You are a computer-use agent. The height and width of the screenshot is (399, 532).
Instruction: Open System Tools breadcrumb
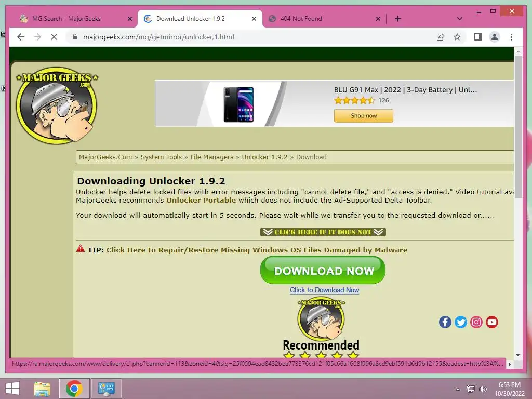click(161, 157)
